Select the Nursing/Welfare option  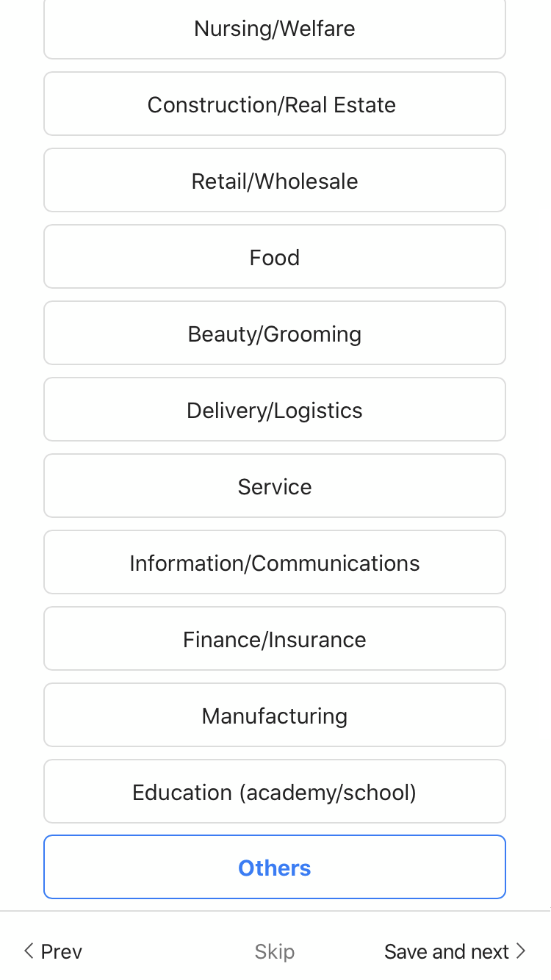click(275, 29)
